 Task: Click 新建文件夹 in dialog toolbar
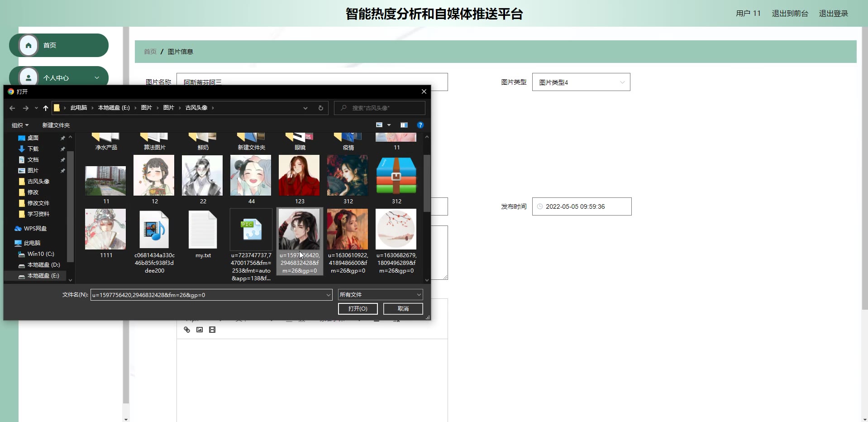pyautogui.click(x=56, y=125)
